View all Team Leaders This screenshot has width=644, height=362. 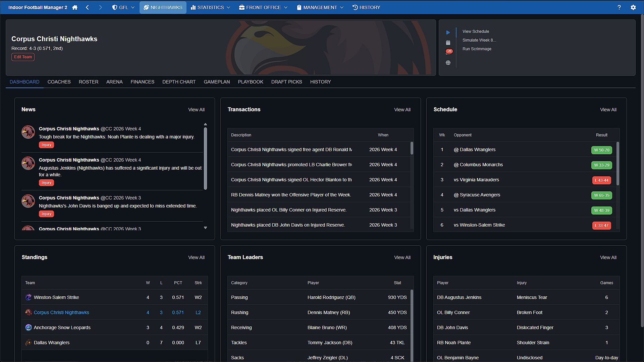(x=402, y=257)
